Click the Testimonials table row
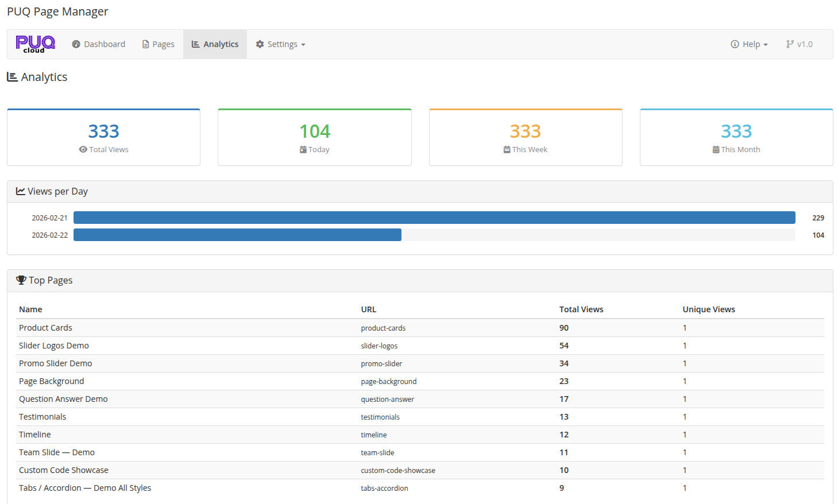 43,416
